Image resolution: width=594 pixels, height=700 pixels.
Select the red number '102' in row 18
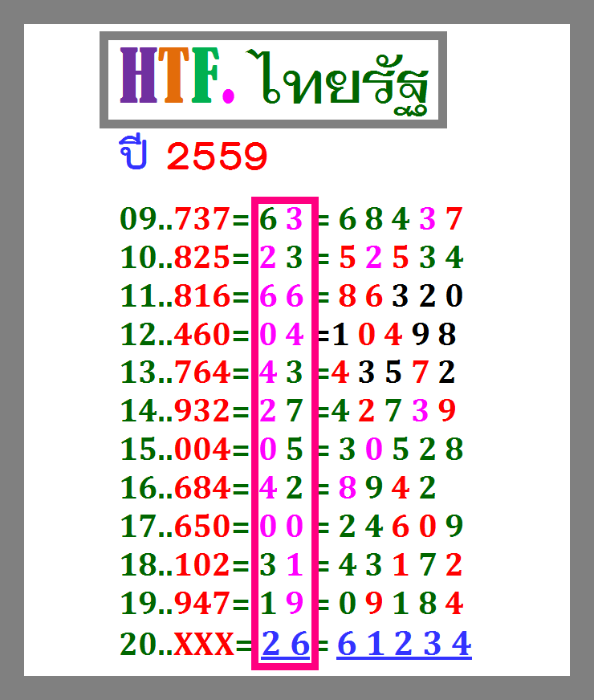[201, 564]
